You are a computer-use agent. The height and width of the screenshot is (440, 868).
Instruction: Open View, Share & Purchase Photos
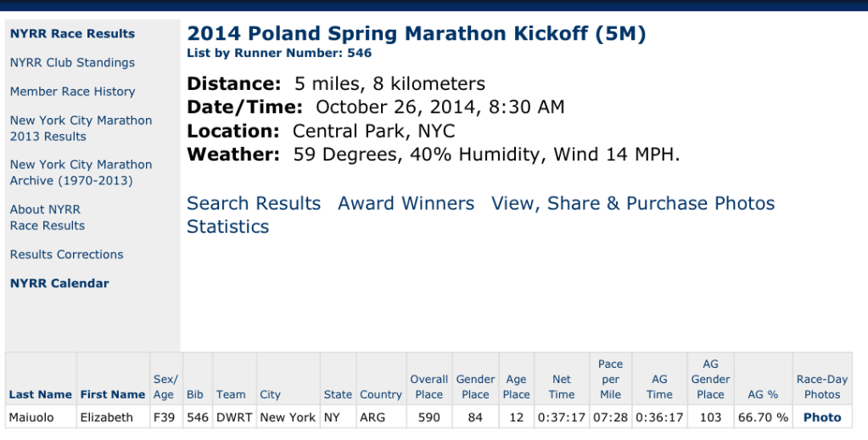[633, 204]
